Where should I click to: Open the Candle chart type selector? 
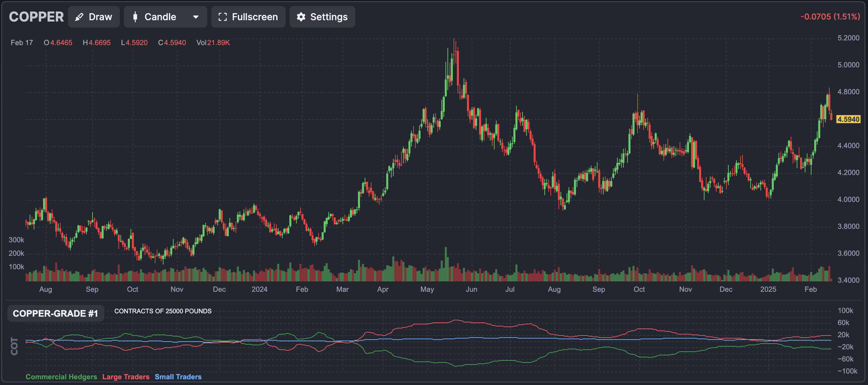point(160,17)
